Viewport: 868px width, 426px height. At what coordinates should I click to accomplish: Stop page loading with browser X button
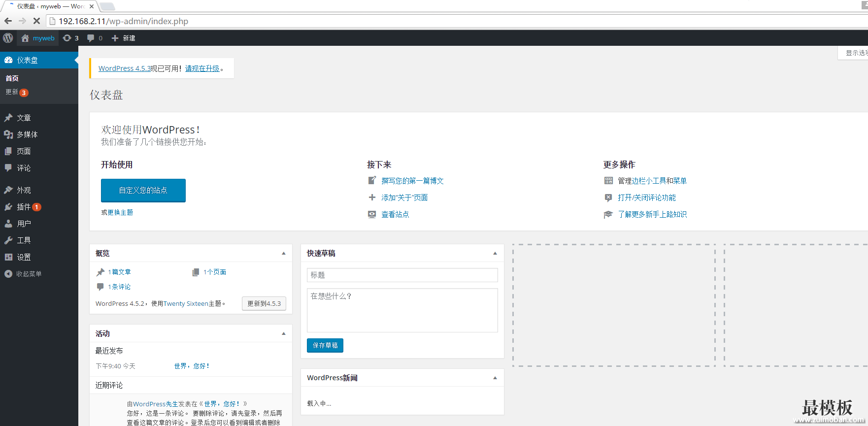coord(36,21)
